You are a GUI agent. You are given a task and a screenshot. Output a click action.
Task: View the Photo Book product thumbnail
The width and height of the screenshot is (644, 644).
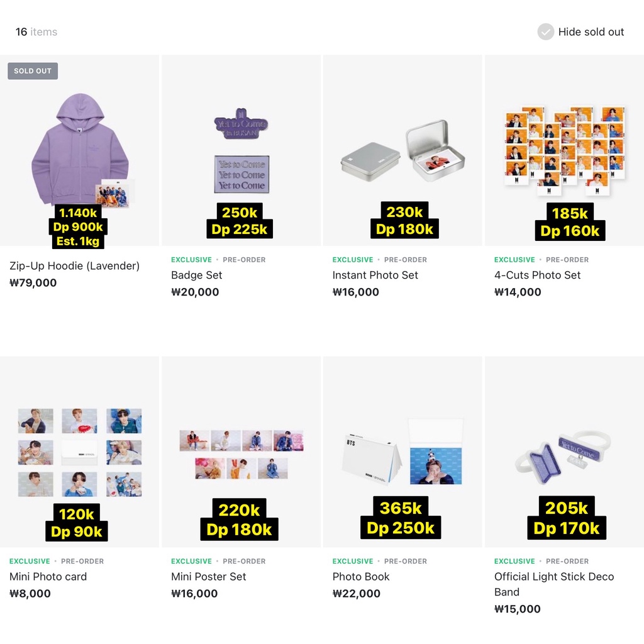[x=402, y=451]
